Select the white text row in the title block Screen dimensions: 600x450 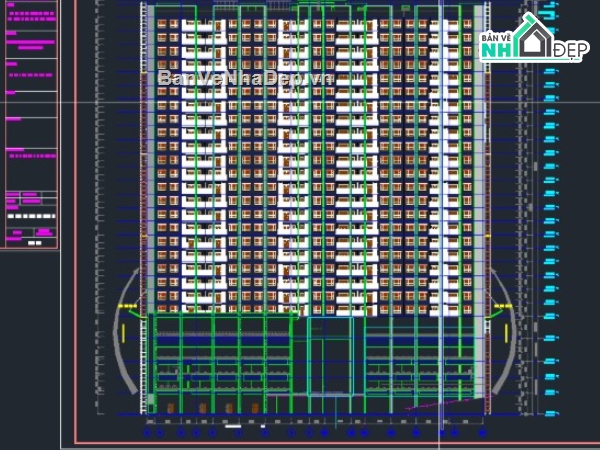point(31,216)
